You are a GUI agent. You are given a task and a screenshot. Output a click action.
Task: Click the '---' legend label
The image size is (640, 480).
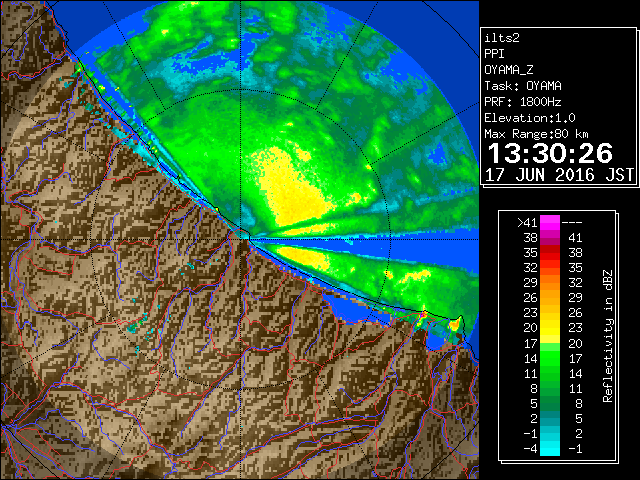571,222
